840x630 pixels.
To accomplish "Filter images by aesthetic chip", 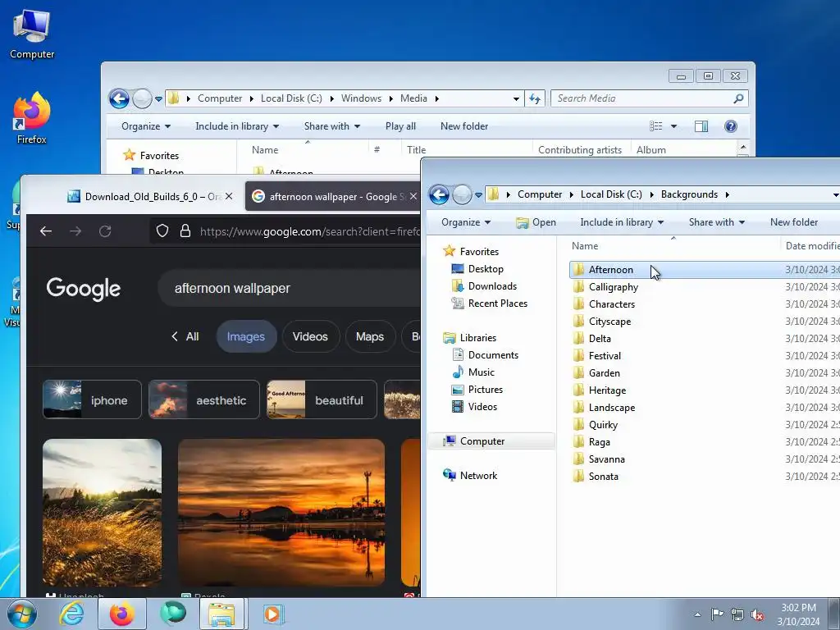I will pyautogui.click(x=204, y=399).
